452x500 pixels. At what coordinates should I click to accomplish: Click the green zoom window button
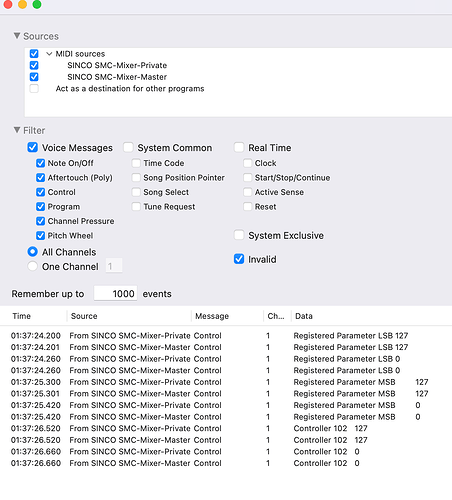[x=37, y=4]
